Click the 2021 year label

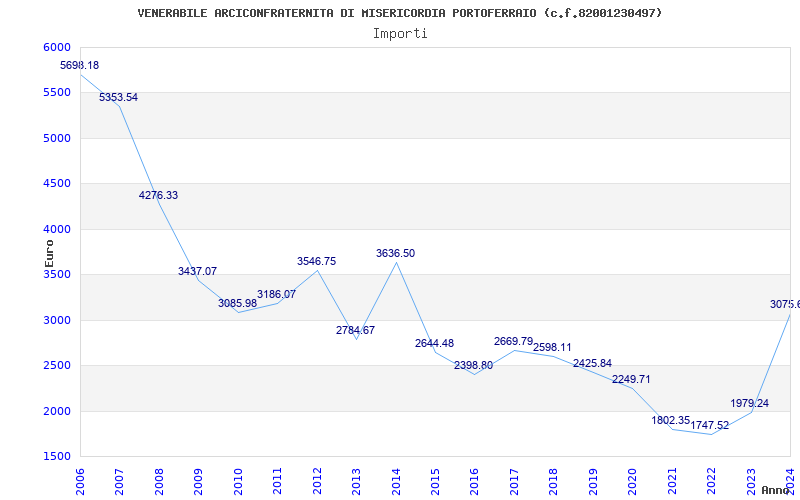tap(672, 482)
